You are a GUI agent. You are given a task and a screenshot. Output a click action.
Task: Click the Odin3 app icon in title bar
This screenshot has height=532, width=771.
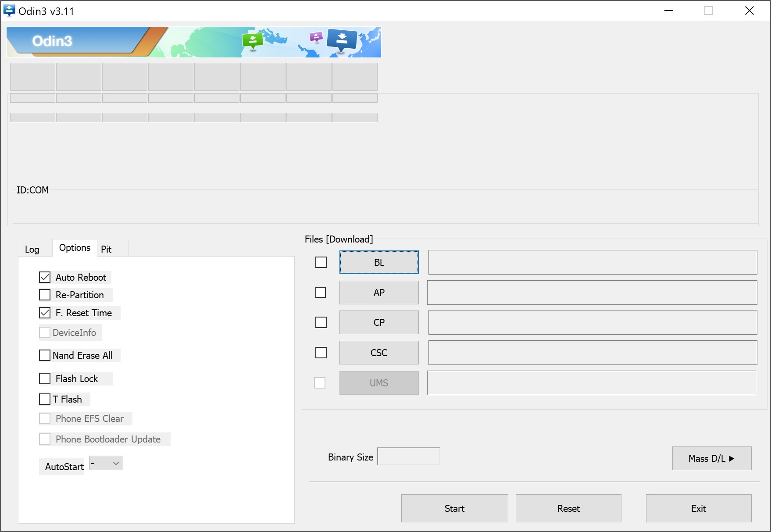pyautogui.click(x=9, y=11)
